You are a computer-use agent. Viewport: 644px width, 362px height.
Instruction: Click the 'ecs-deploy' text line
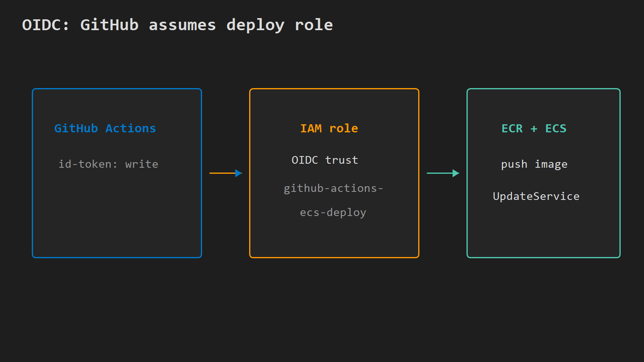(333, 212)
